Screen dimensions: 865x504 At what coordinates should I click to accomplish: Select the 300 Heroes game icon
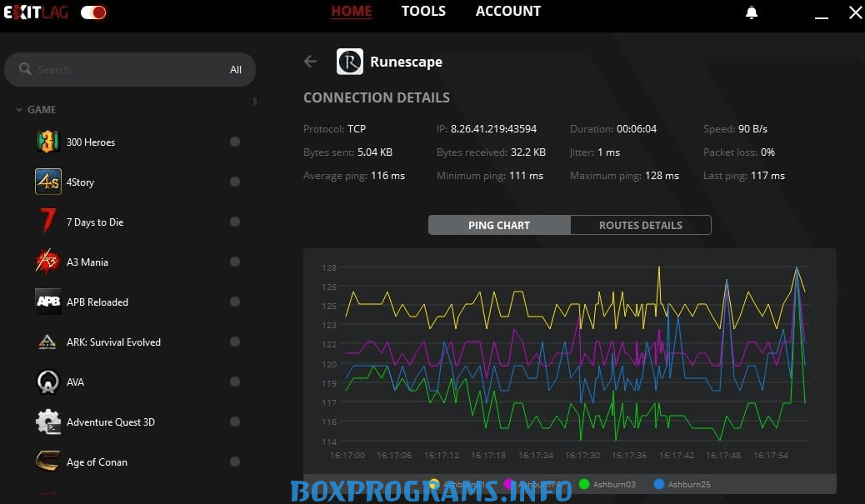pos(48,142)
